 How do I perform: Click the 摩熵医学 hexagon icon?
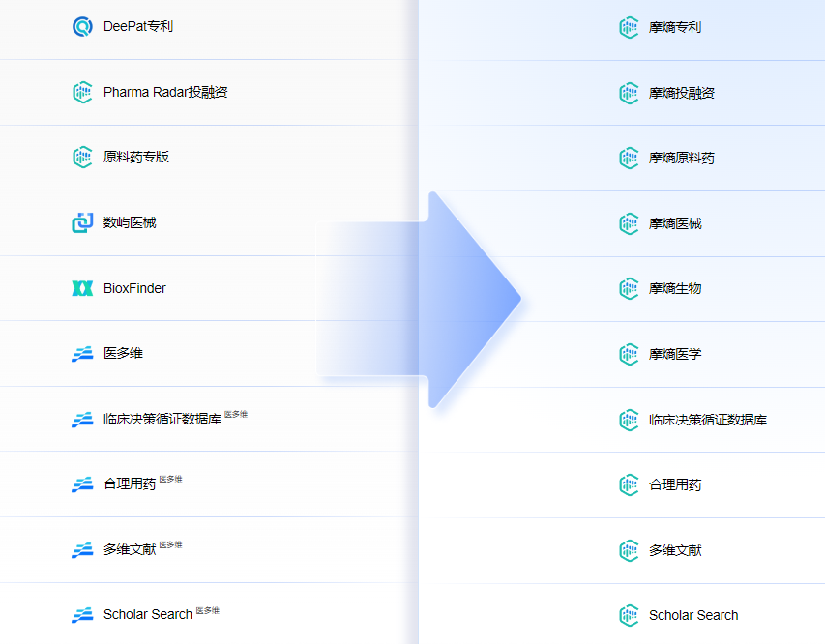coord(629,354)
